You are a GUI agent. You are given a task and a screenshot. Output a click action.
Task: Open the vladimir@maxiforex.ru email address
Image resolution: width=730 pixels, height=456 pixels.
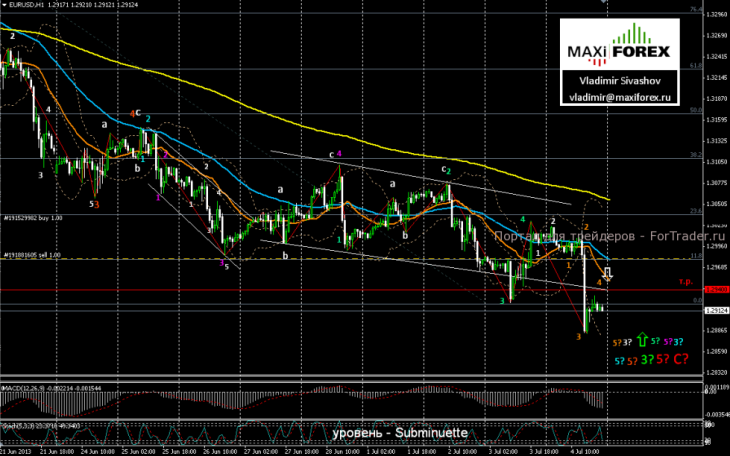click(620, 97)
